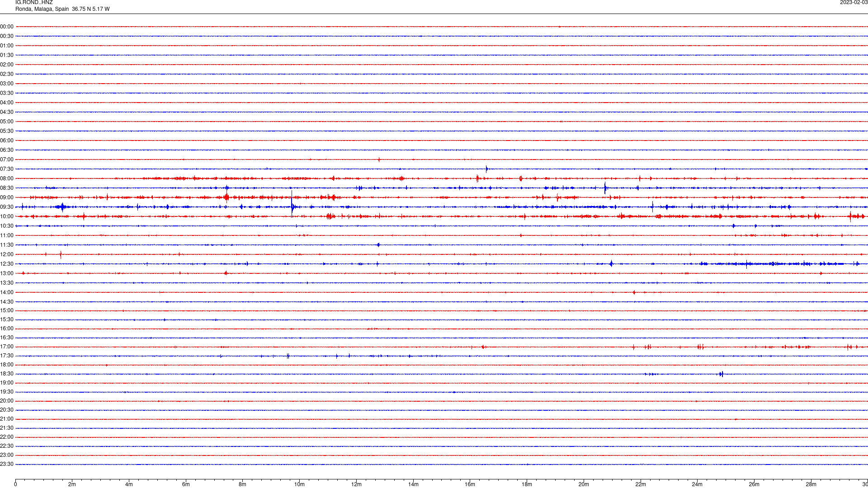Screen dimensions: 868x488
Task: Click the 28m tick on time axis
Action: (811, 484)
